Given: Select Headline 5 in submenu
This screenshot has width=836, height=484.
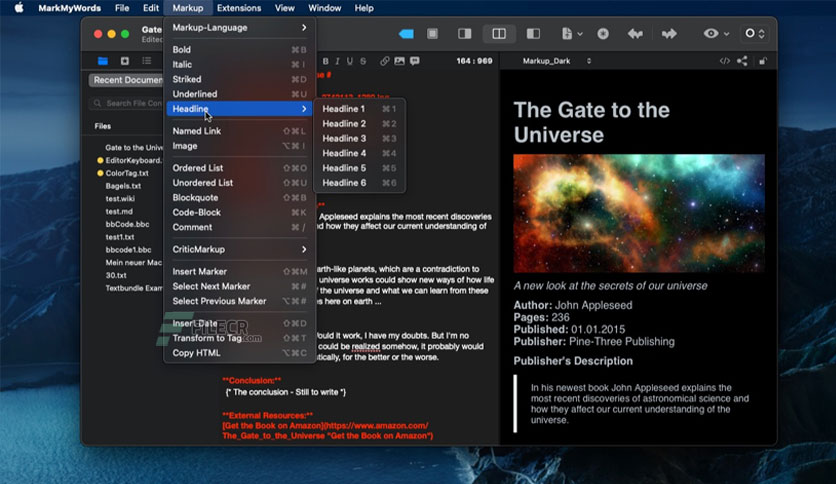Looking at the screenshot, I should pos(359,168).
